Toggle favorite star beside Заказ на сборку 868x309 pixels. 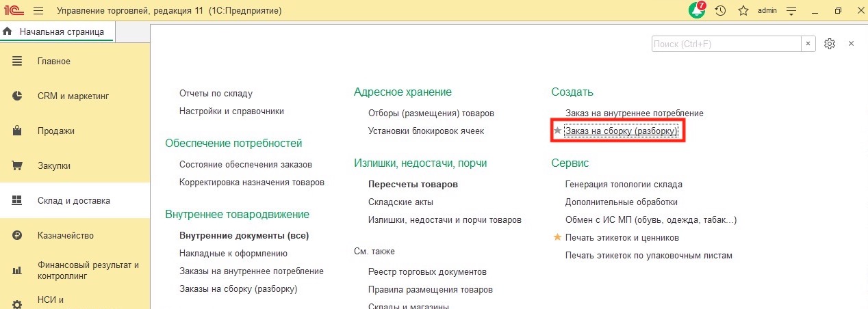tap(557, 131)
